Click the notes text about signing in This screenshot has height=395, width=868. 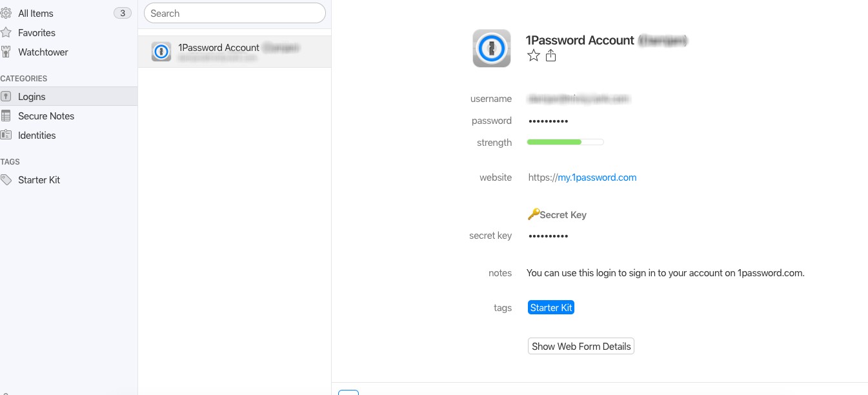[x=665, y=273]
